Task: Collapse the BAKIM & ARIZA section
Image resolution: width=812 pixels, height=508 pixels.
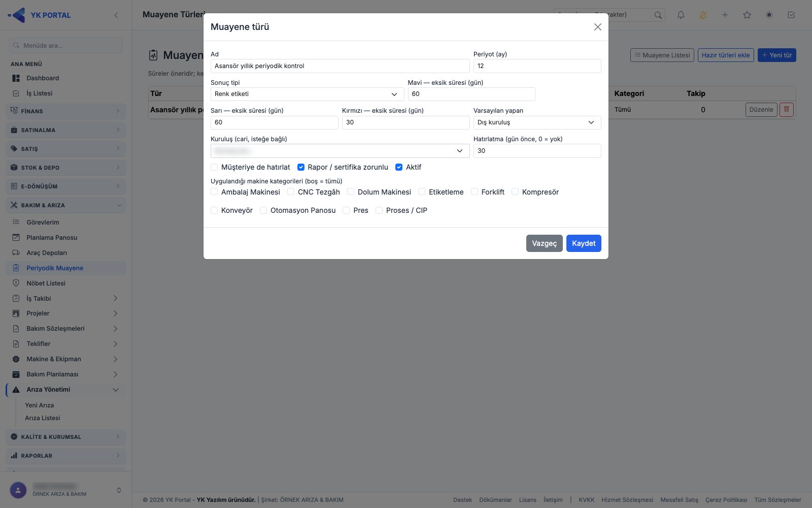Action: [x=66, y=205]
